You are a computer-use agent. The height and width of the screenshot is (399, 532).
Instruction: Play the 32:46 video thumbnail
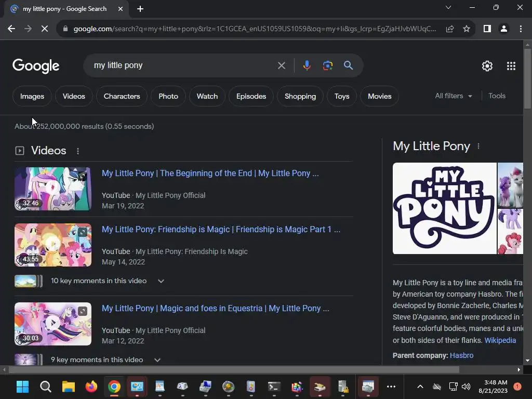click(x=53, y=189)
